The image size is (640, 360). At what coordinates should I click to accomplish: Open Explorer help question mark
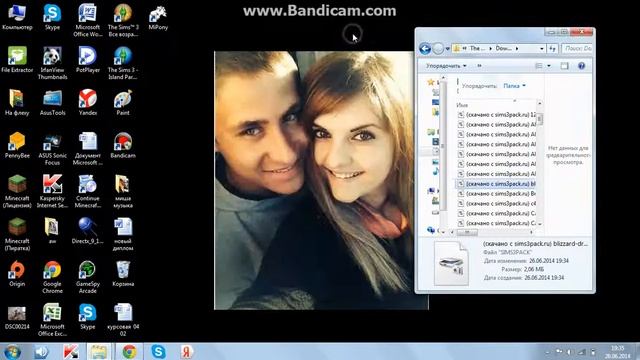click(581, 66)
